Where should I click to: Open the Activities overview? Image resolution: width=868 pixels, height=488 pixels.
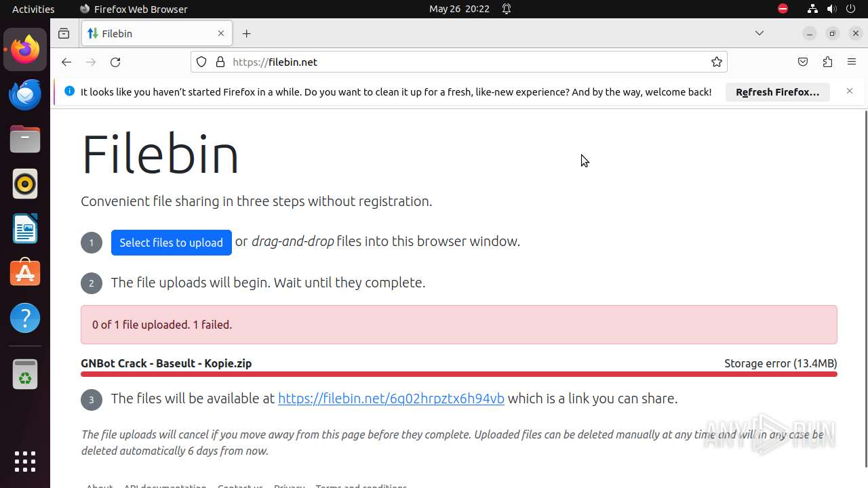coord(33,9)
